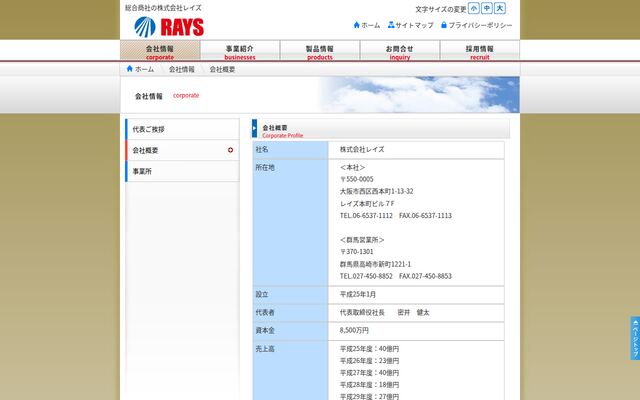This screenshot has width=640, height=400.
Task: Click the ＜群馬営業所＞ heading text
Action: pyautogui.click(x=362, y=240)
